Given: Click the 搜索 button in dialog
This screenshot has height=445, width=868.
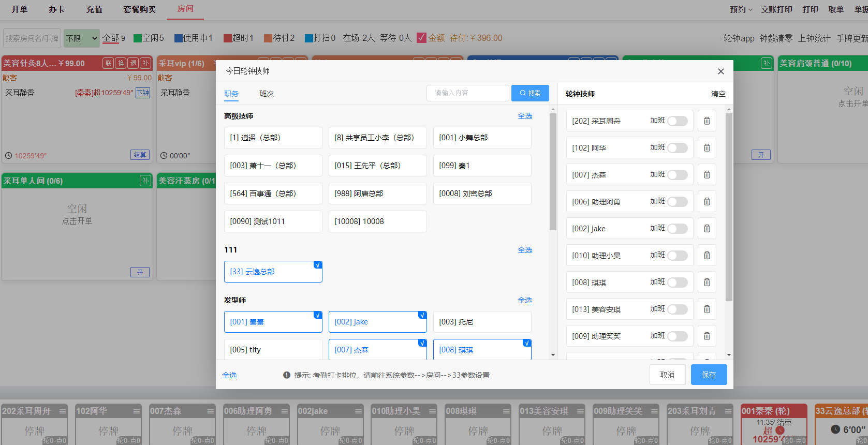Looking at the screenshot, I should [530, 93].
